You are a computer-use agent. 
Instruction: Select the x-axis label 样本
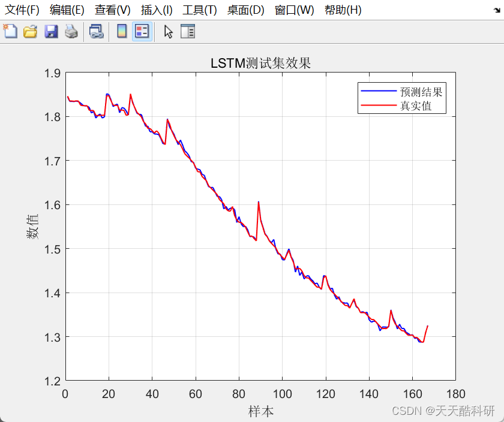click(x=260, y=411)
